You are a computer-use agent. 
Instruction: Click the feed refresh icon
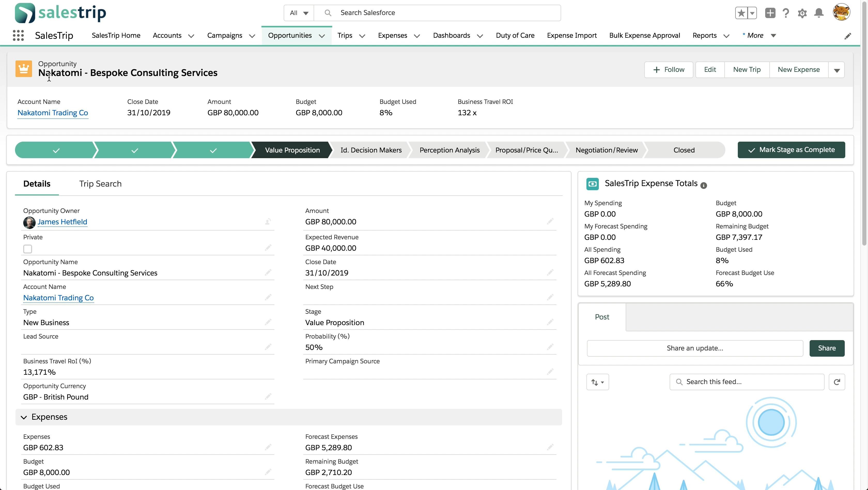point(837,382)
